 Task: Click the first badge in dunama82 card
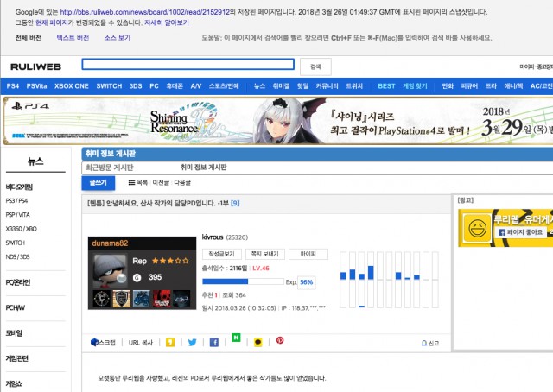(x=102, y=299)
